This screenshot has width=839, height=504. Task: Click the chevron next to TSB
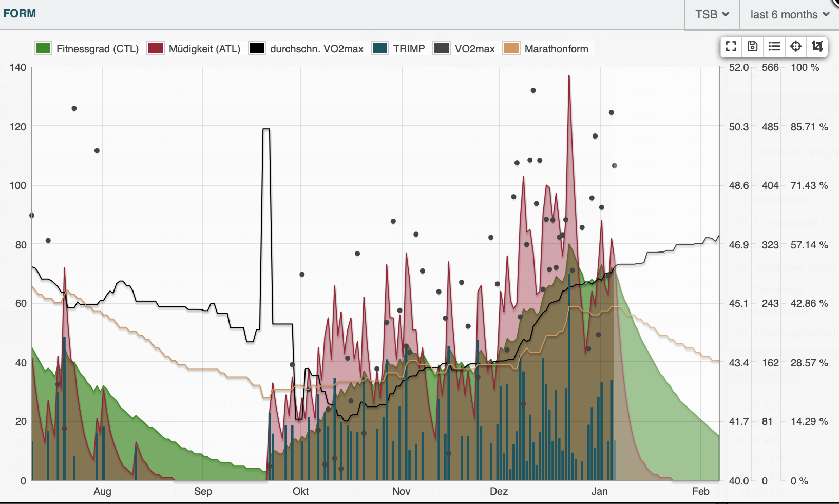point(726,14)
